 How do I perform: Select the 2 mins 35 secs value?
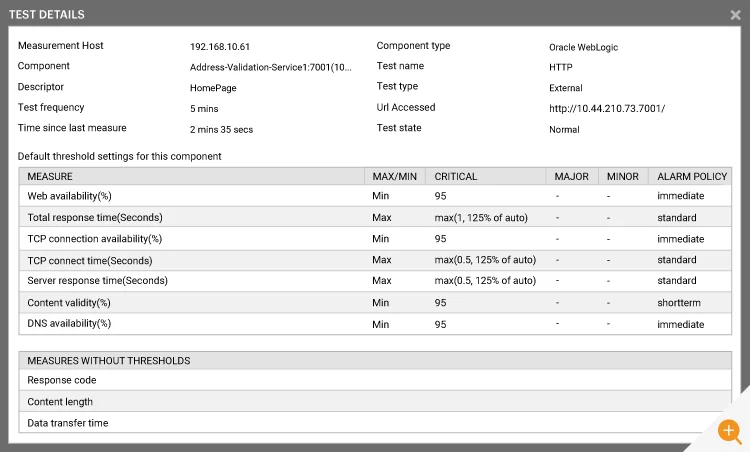tap(221, 130)
